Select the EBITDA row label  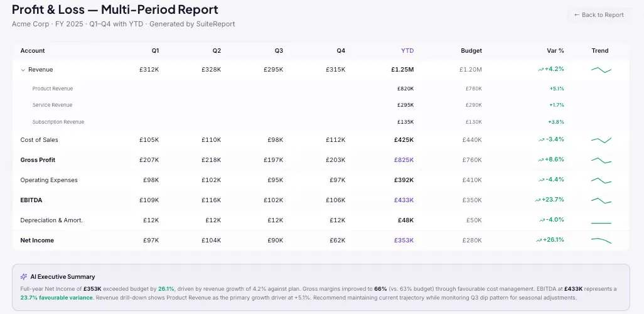31,200
